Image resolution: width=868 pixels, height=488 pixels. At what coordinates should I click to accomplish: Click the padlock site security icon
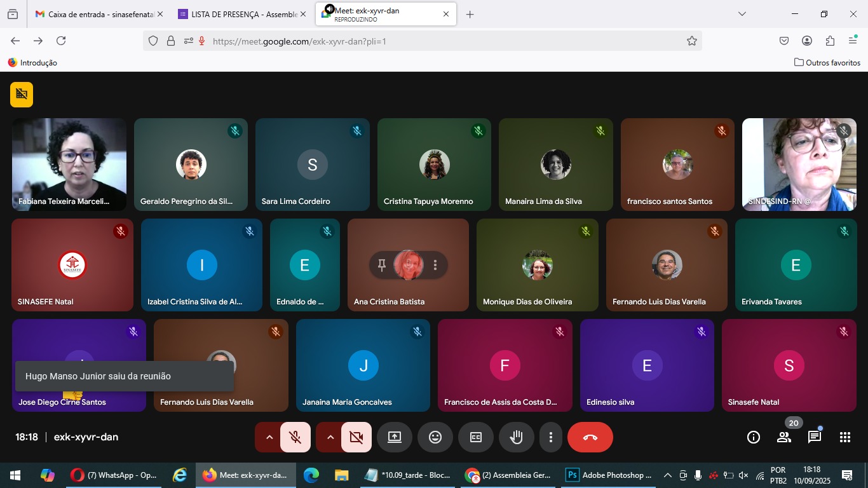tap(170, 41)
